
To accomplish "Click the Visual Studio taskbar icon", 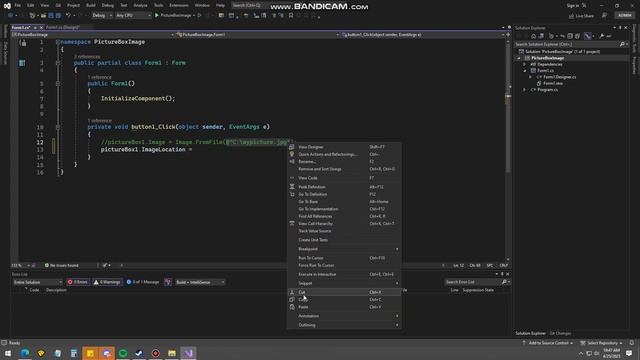I will click(188, 353).
